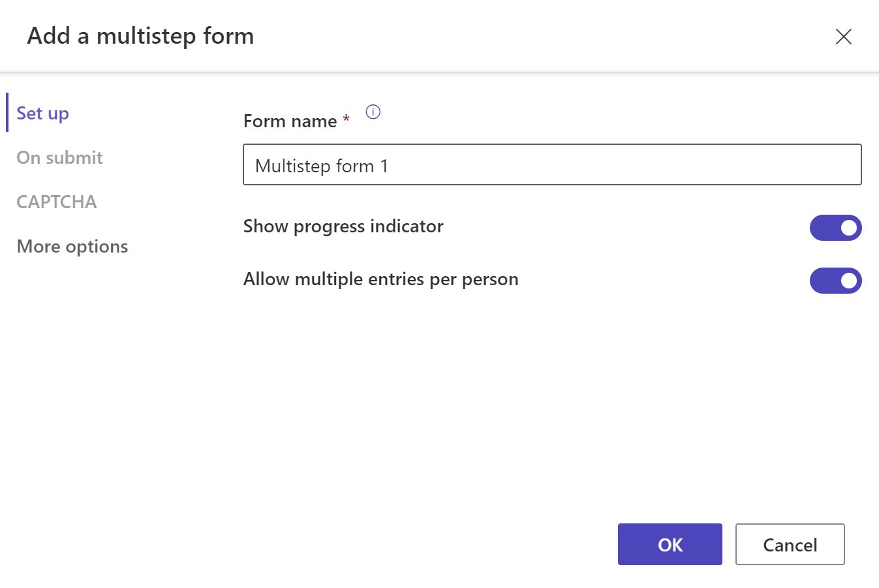Image resolution: width=879 pixels, height=588 pixels.
Task: Go back to the Set up section
Action: (x=42, y=112)
